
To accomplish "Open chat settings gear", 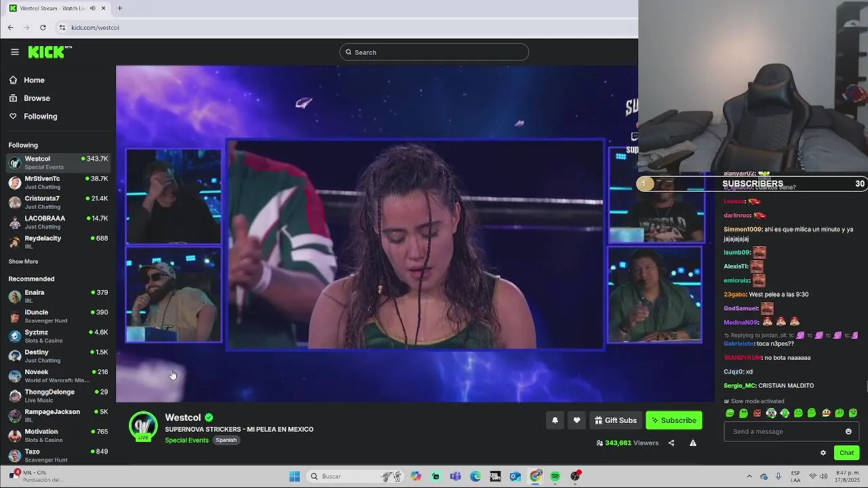I will [x=823, y=453].
